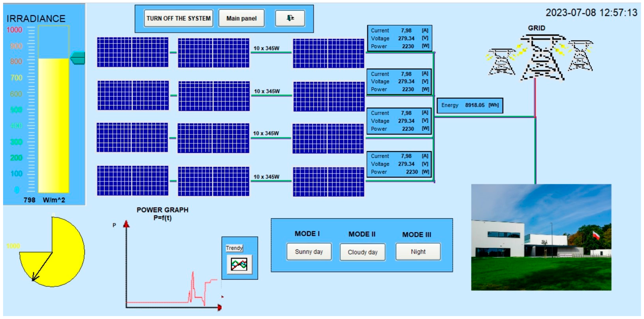Open the Trendy chart icon button
Viewport: 644px width, 319px height.
(239, 264)
